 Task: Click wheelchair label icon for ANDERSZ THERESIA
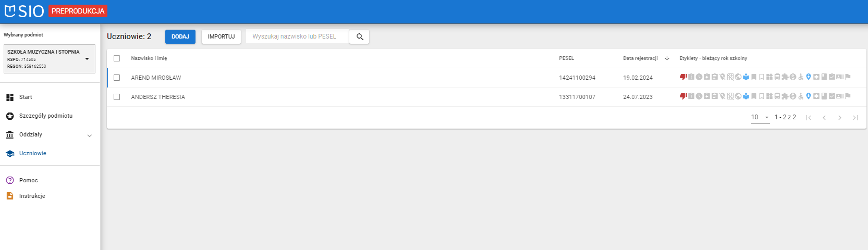coord(801,96)
